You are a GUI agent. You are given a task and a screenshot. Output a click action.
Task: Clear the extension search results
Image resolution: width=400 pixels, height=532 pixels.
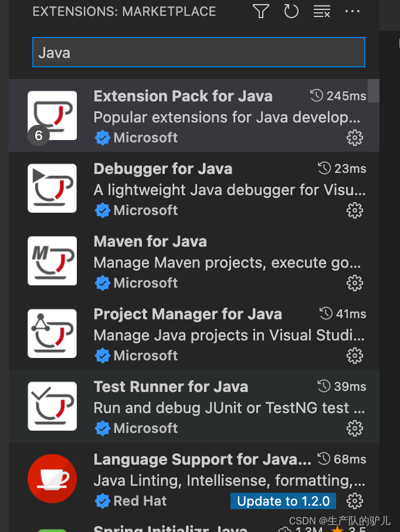coord(321,11)
